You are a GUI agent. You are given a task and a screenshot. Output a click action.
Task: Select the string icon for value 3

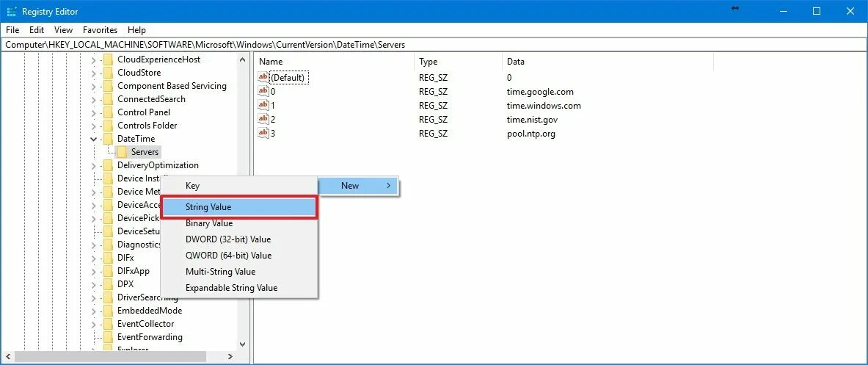(263, 134)
